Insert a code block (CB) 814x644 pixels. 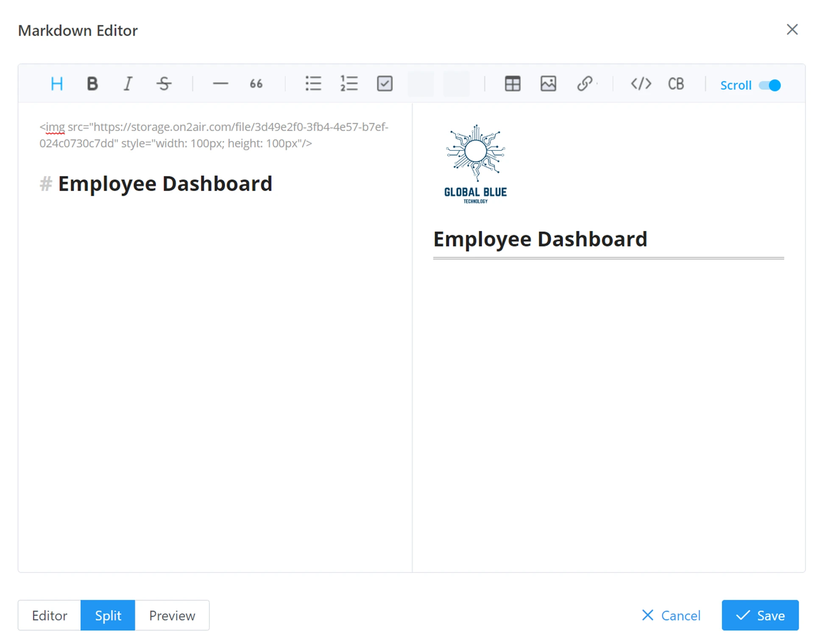(x=676, y=84)
